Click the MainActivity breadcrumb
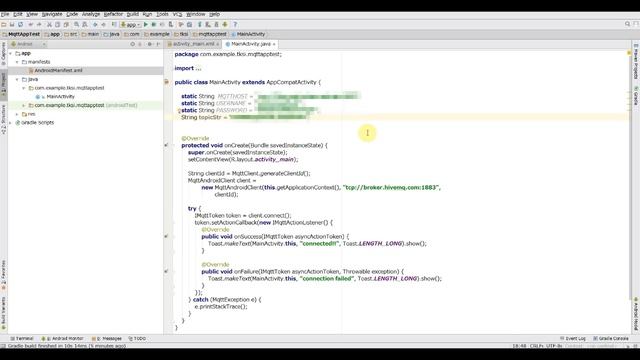640x360 pixels. coord(248,34)
